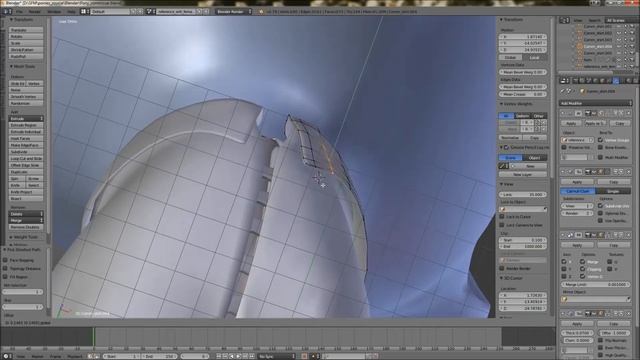Select Global transform orientation
This screenshot has height=360, width=640.
(x=511, y=58)
